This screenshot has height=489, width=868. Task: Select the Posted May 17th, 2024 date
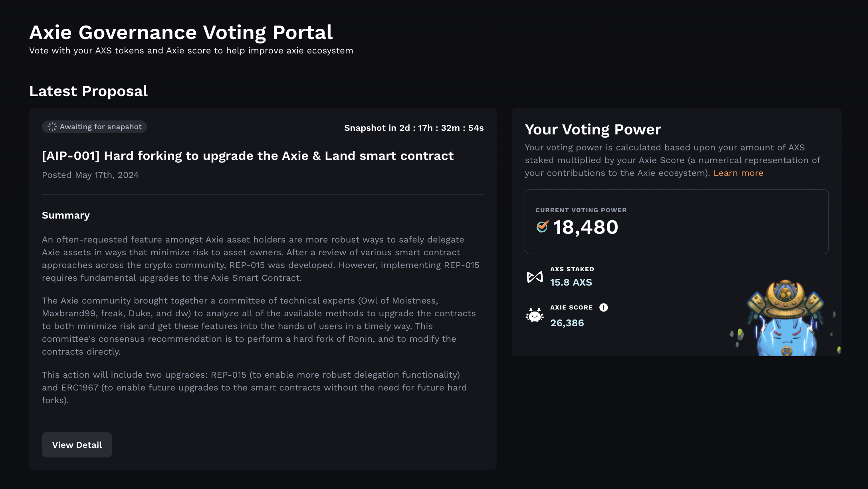pyautogui.click(x=90, y=175)
